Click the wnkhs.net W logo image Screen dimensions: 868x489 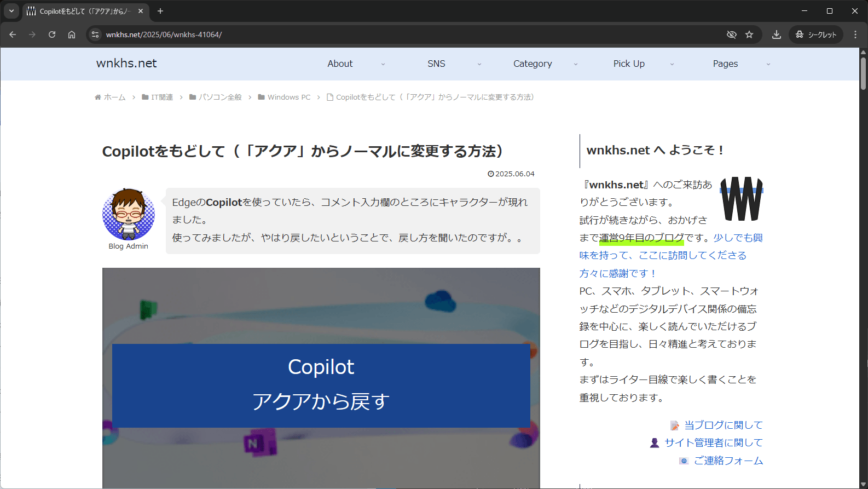[742, 198]
